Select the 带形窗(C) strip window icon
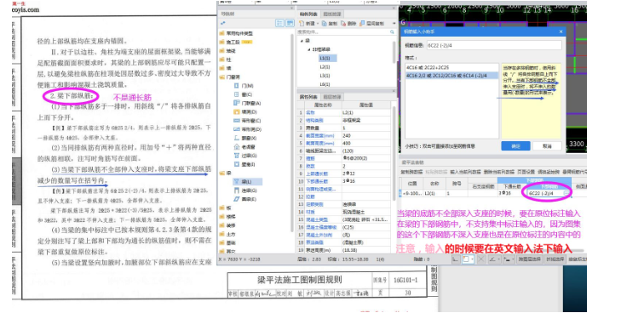Image resolution: width=644 pixels, height=313 pixels. pos(237,121)
